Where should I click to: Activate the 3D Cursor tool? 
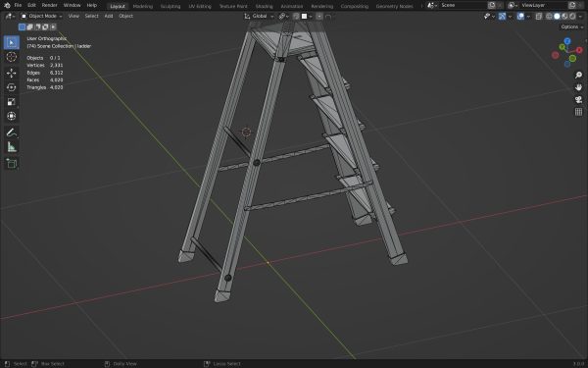[x=11, y=57]
